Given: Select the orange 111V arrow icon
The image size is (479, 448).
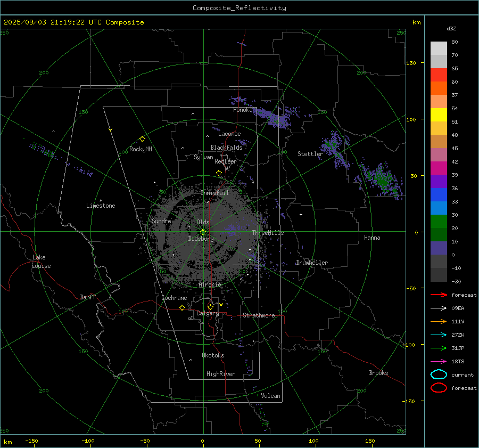Looking at the screenshot, I should 439,321.
